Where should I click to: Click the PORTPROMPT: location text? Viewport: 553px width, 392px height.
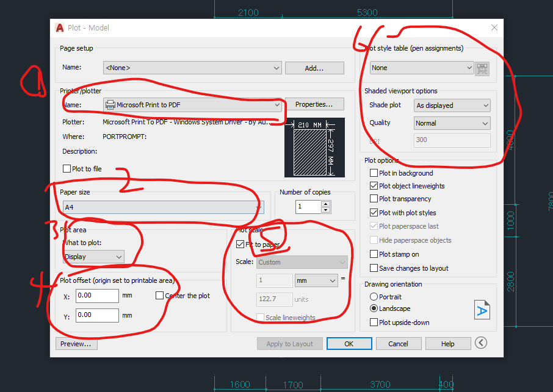(x=125, y=137)
